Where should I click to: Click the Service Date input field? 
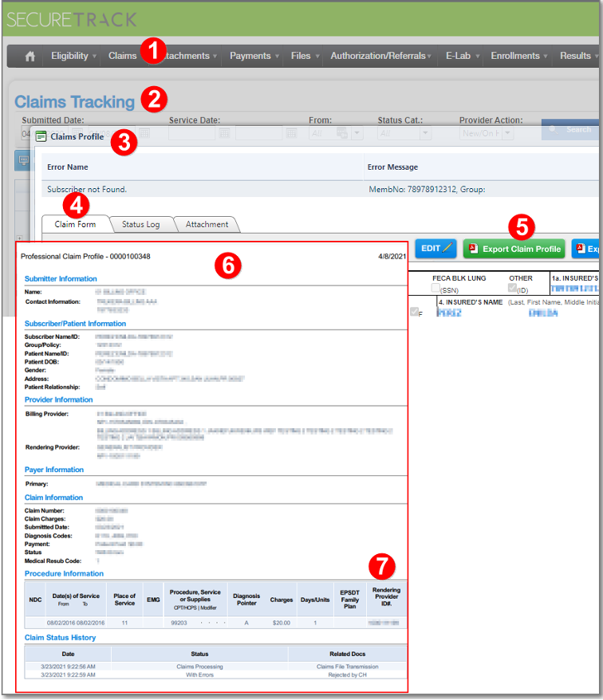(x=191, y=133)
